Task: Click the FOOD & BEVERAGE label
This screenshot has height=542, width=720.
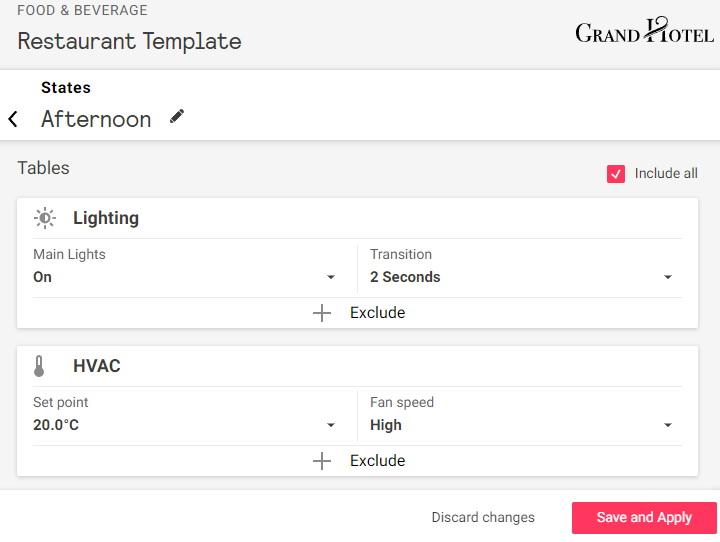Action: click(x=83, y=10)
